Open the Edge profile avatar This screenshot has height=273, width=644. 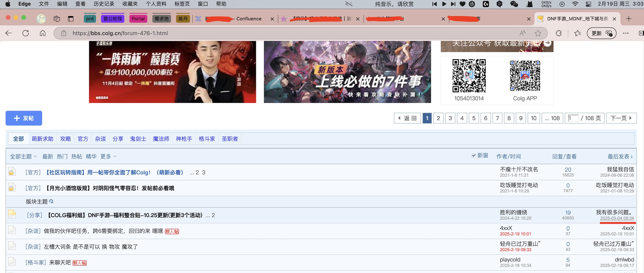41,19
